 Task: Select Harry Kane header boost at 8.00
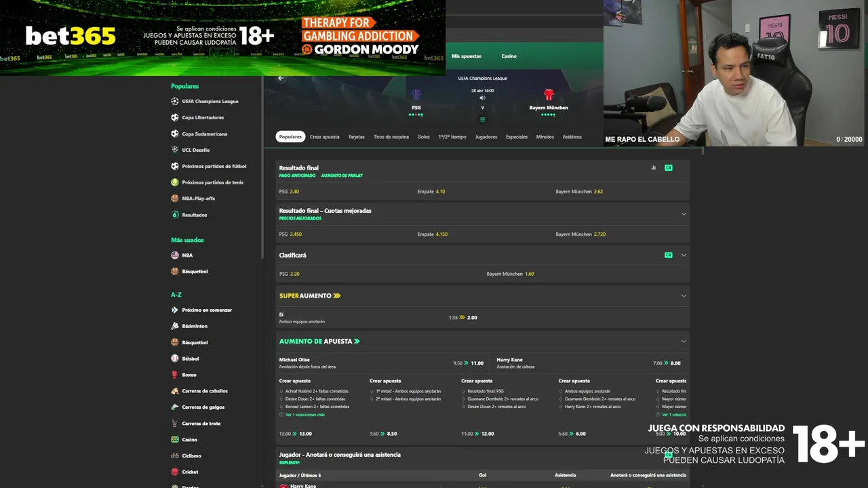point(589,363)
